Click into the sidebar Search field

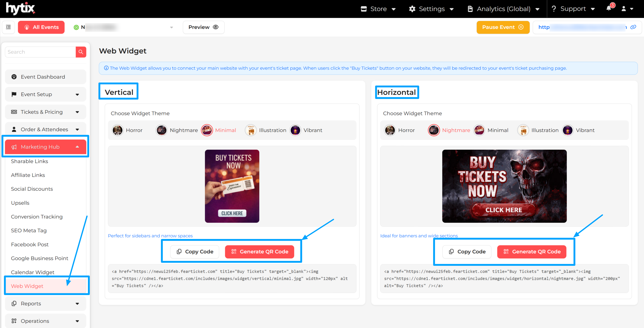point(40,52)
